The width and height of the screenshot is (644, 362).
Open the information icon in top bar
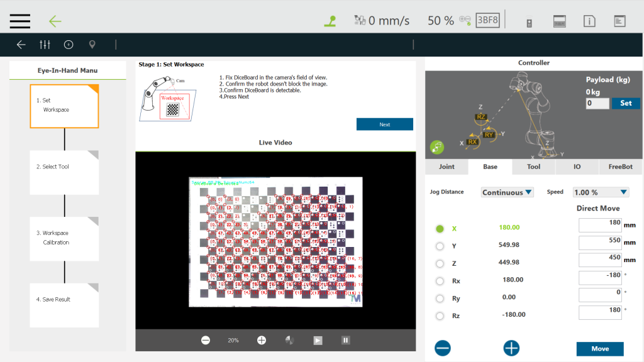(x=589, y=21)
